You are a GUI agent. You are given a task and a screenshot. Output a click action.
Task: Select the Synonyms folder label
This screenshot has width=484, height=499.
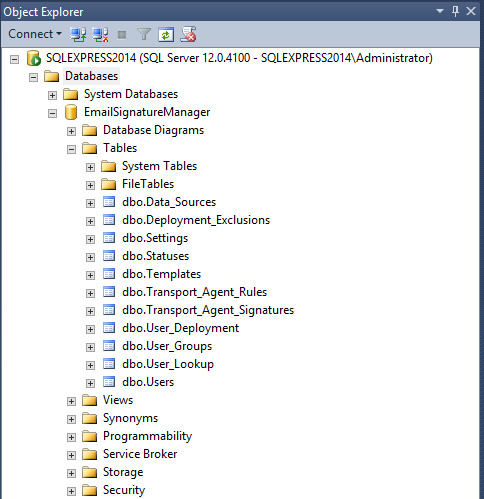pos(130,418)
